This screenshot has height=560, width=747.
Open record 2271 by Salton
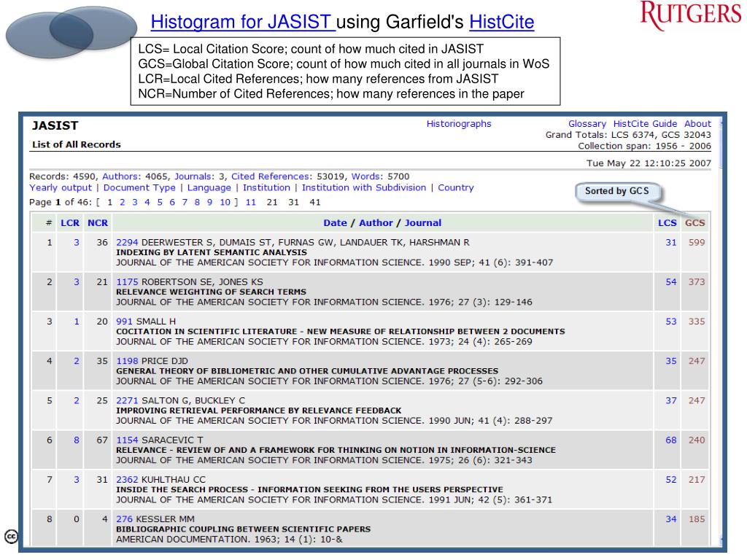tap(127, 400)
